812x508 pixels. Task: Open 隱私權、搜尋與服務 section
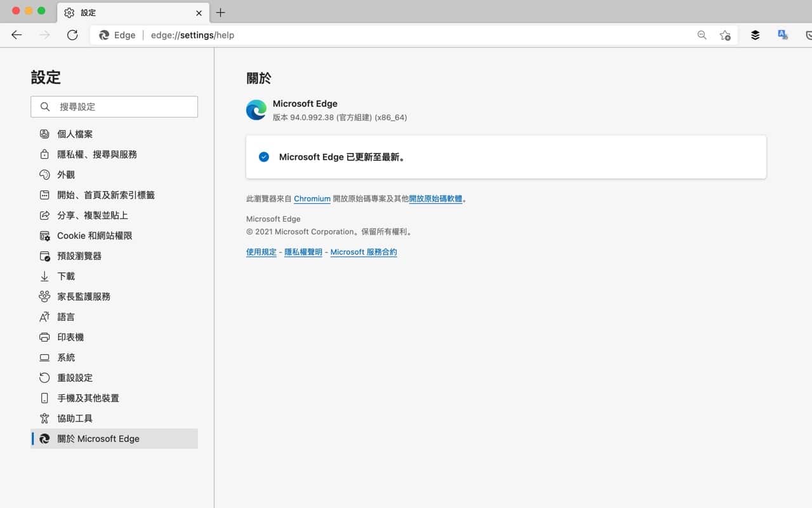tap(114, 154)
